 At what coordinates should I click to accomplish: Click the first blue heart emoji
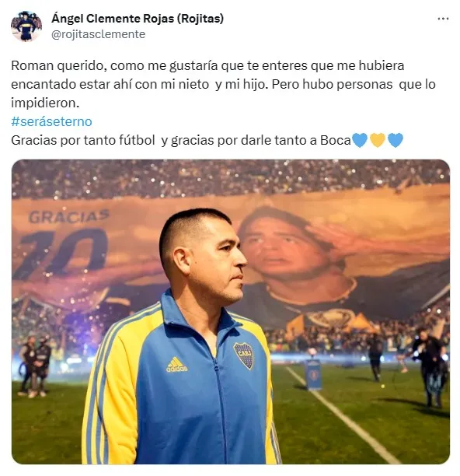point(360,140)
